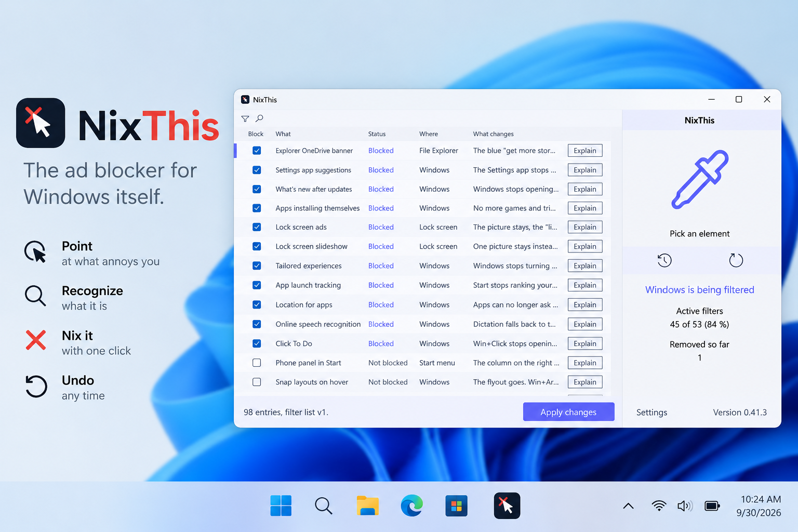Open the Wi-Fi network tray icon
This screenshot has height=532, width=798.
(x=659, y=506)
